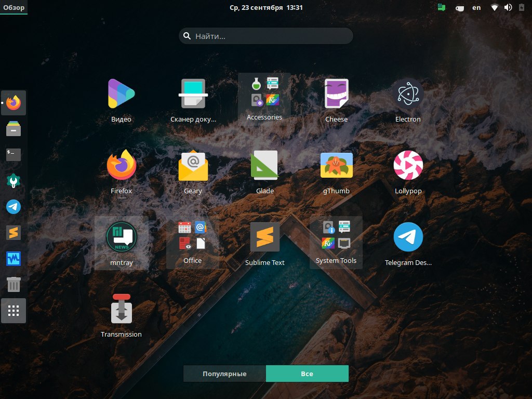
Task: Open the system monitor in dock
Action: pos(14,259)
